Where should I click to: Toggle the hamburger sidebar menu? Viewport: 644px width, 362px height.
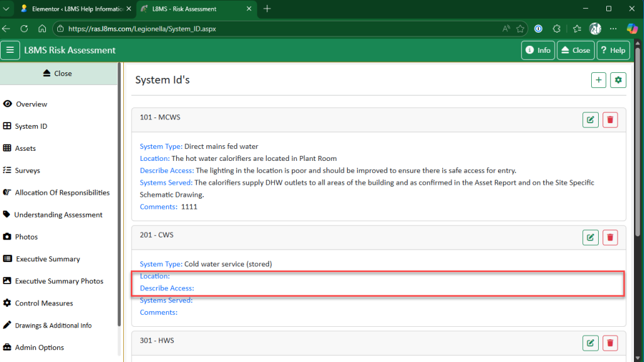[10, 50]
